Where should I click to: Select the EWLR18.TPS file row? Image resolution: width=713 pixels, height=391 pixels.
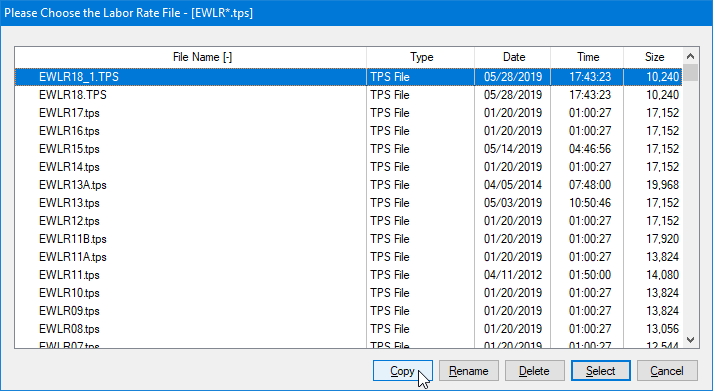click(349, 95)
